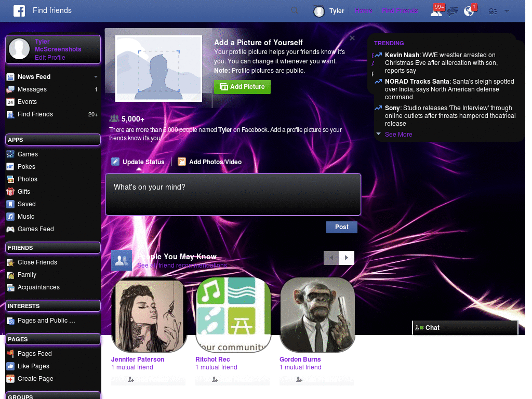Click Gordon Burns's profile picture
This screenshot has height=399, width=532.
pyautogui.click(x=317, y=315)
